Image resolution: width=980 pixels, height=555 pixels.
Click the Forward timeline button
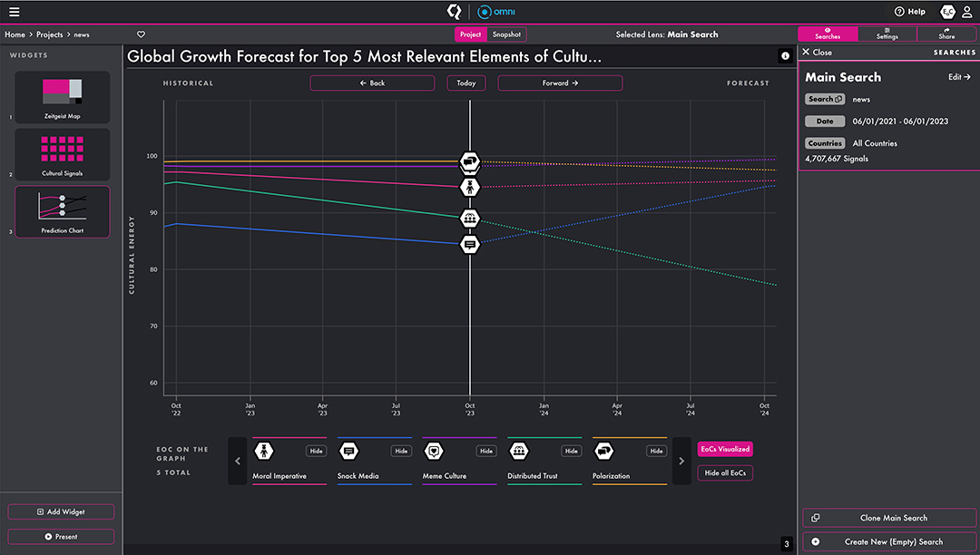(560, 83)
